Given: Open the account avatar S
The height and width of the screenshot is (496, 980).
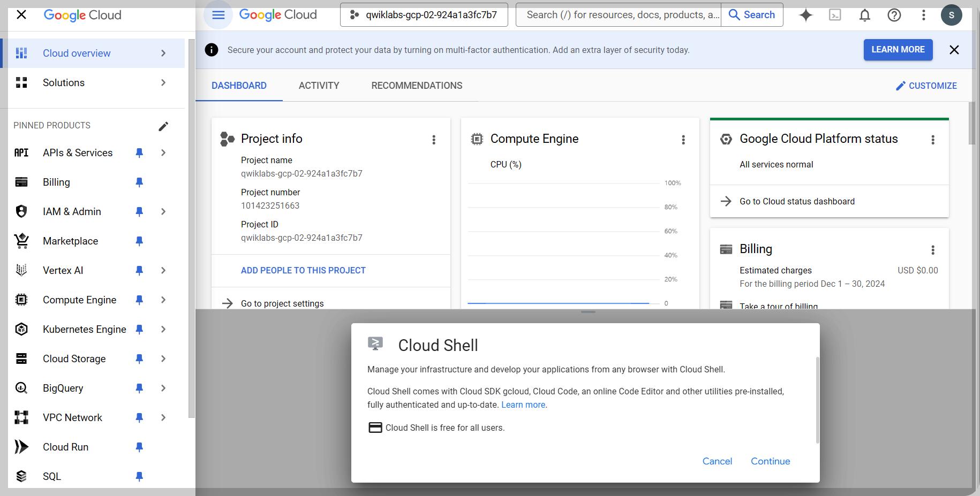Looking at the screenshot, I should pyautogui.click(x=951, y=15).
